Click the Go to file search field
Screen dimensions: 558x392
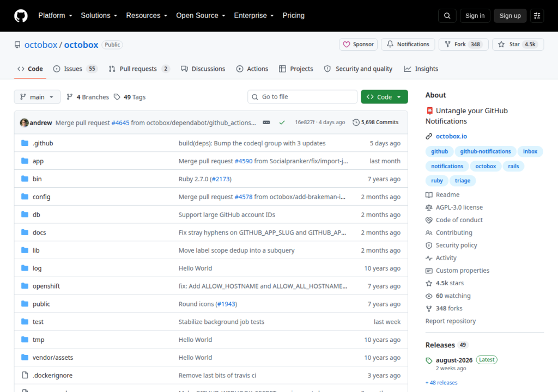[x=302, y=97]
